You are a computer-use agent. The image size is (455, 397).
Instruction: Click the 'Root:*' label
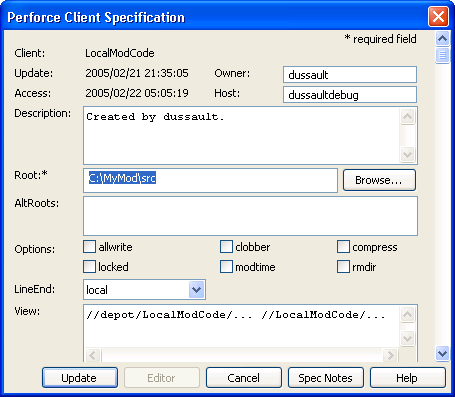point(31,175)
